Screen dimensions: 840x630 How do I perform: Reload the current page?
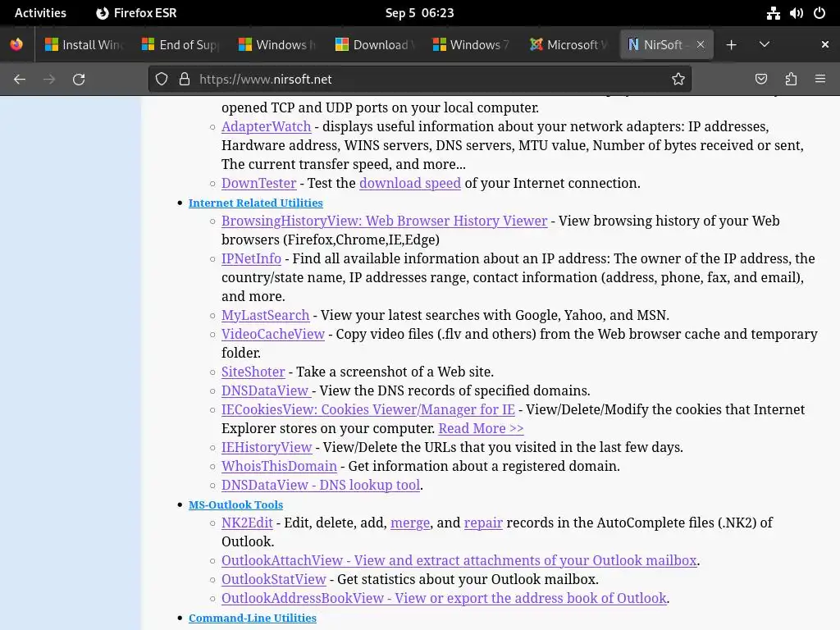79,80
